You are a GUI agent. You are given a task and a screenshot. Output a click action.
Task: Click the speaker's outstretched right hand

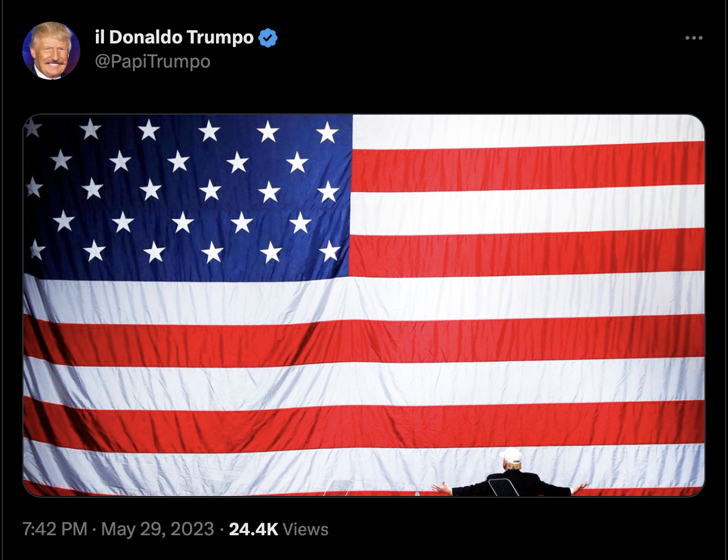[x=580, y=486]
